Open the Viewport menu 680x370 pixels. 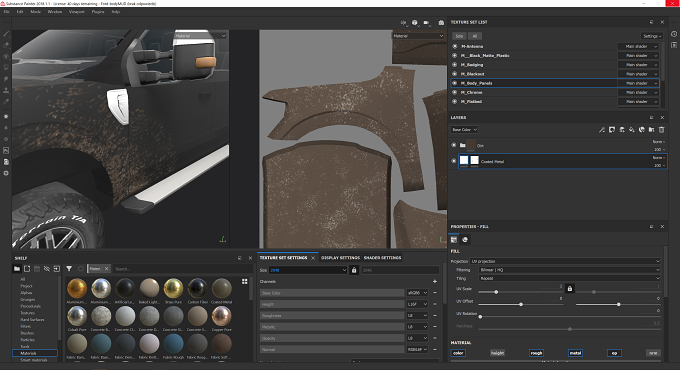[x=77, y=12]
